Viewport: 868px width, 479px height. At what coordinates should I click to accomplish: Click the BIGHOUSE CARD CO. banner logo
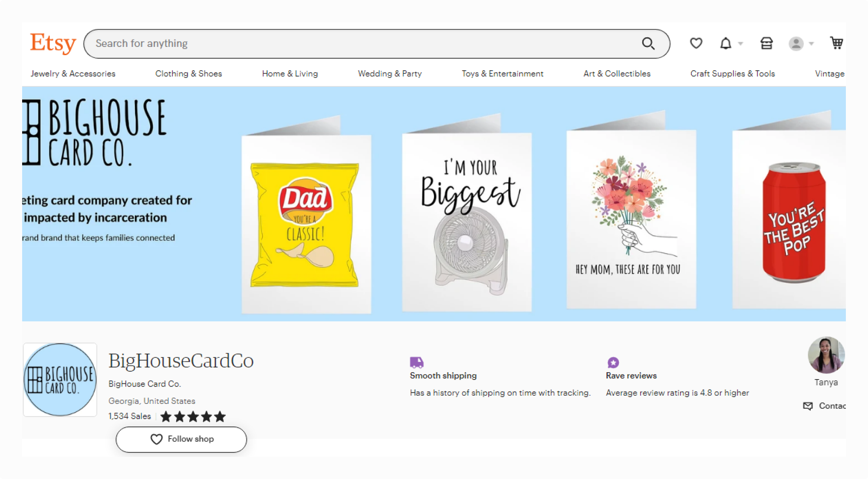coord(94,133)
